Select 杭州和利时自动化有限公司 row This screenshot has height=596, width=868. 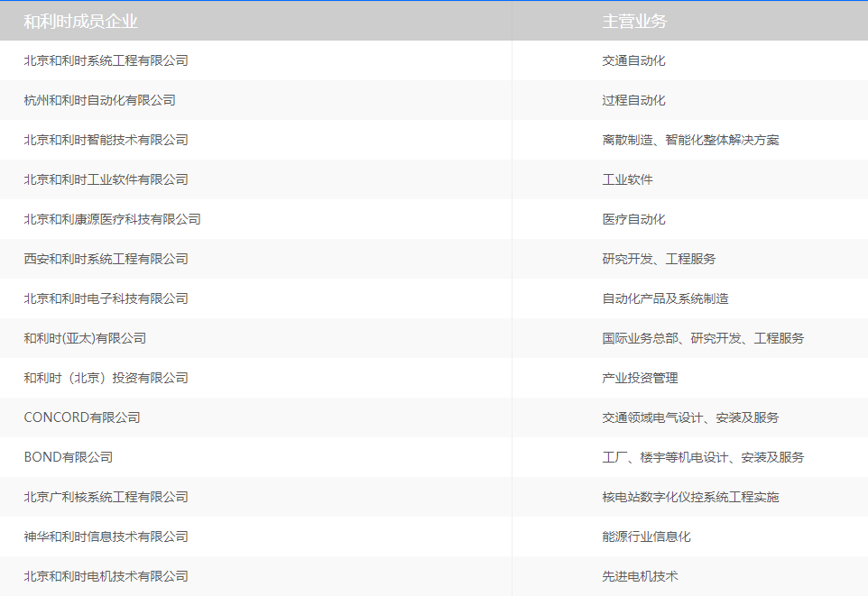coord(434,100)
